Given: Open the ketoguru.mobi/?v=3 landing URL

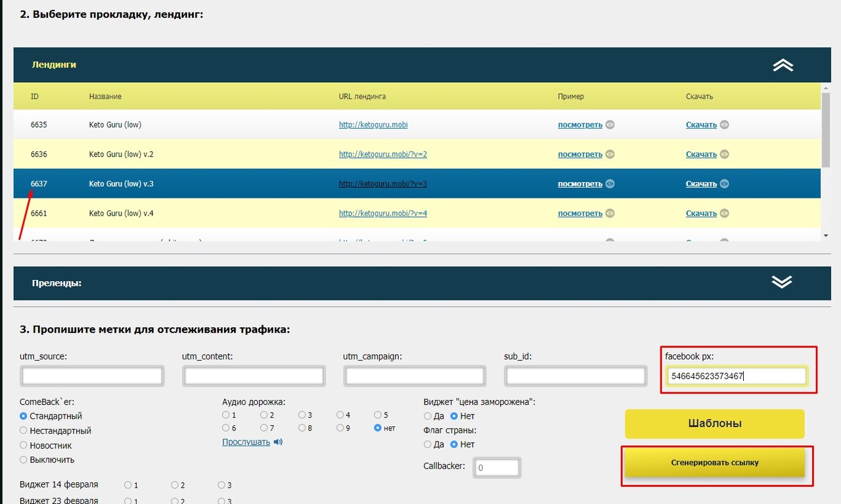Looking at the screenshot, I should [x=383, y=184].
